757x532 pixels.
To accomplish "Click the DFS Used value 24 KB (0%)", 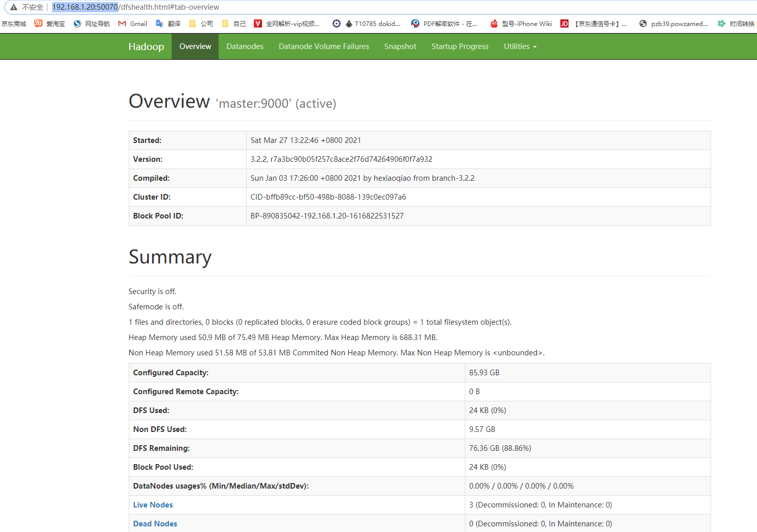I will [x=488, y=410].
